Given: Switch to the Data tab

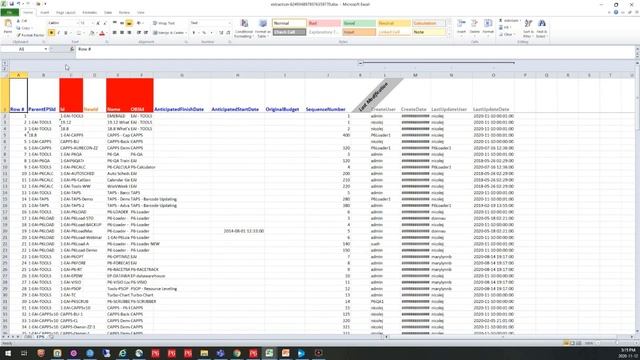Looking at the screenshot, I should pyautogui.click(x=108, y=13).
